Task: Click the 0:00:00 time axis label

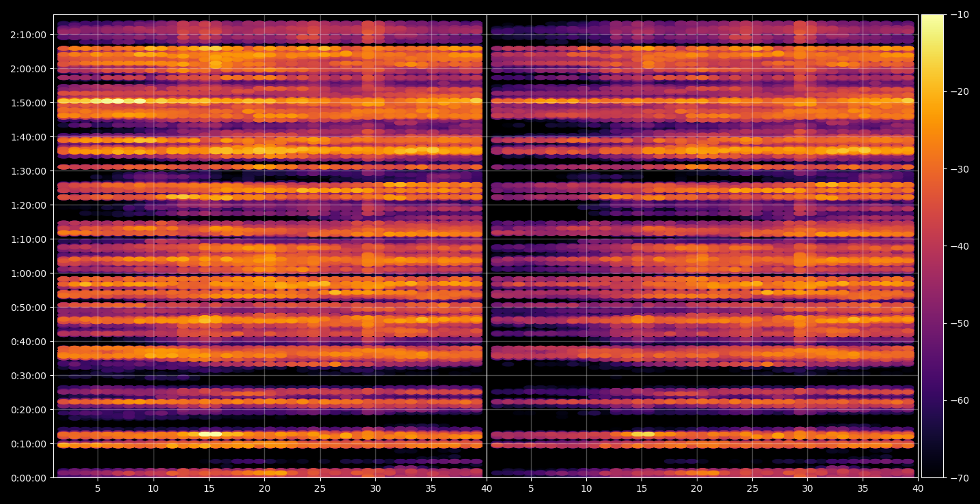Action: [x=29, y=477]
